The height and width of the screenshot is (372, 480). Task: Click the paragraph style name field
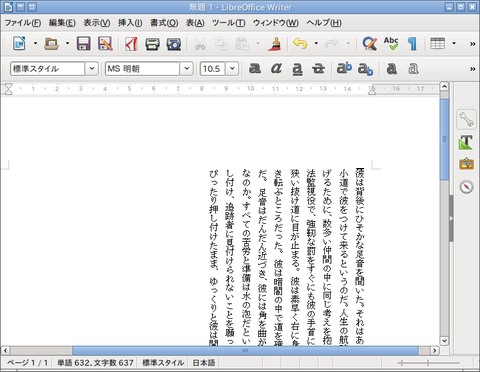(x=47, y=69)
